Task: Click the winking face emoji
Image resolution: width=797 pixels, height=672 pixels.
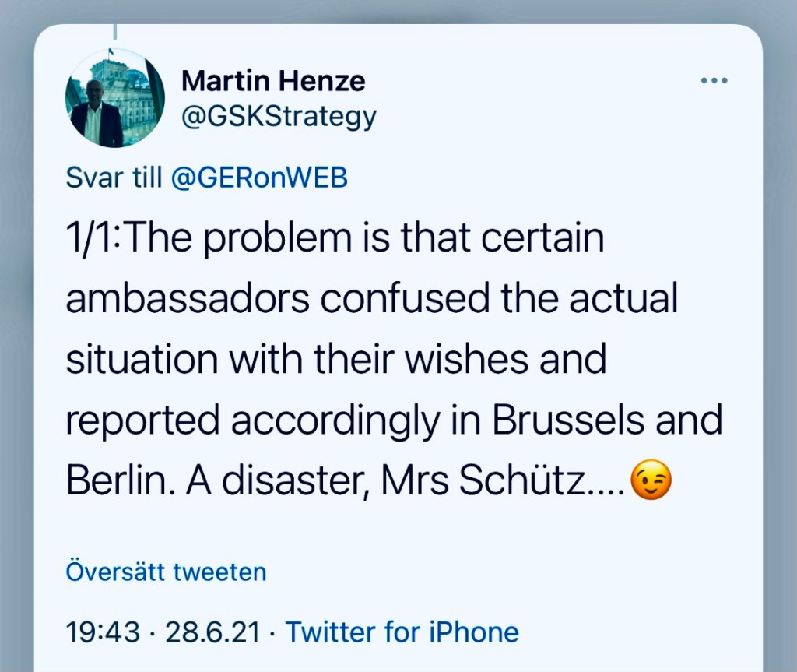Action: pos(649,481)
